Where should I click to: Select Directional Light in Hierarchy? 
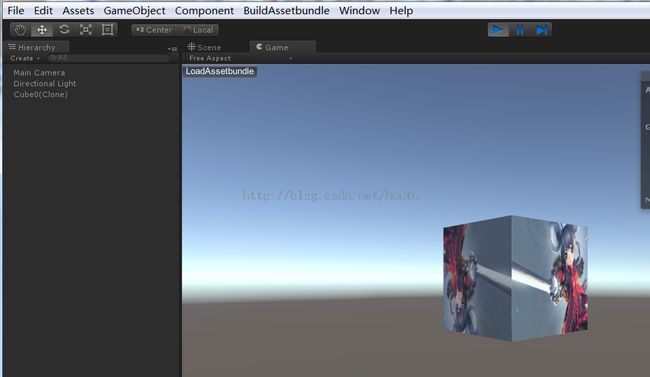[x=45, y=83]
